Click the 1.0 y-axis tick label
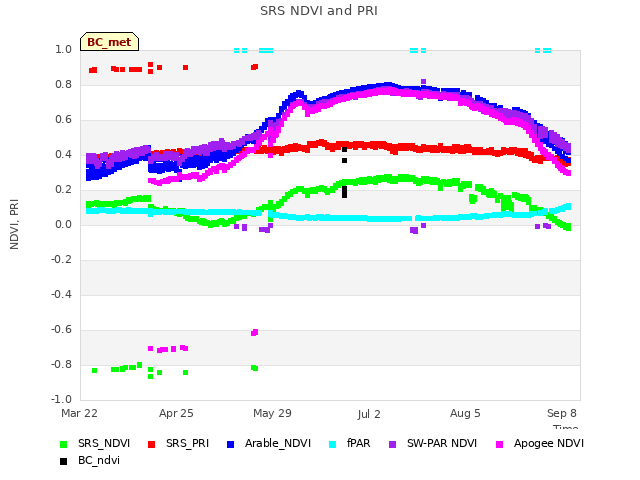This screenshot has height=480, width=640. (63, 49)
